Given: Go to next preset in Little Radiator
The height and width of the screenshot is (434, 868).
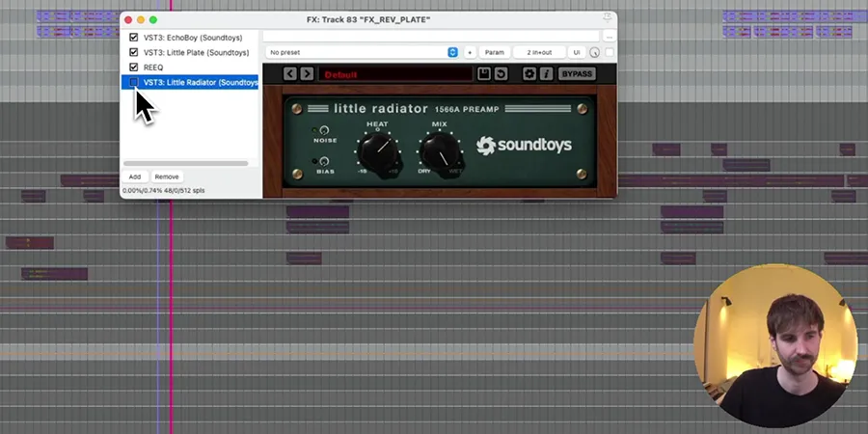Looking at the screenshot, I should click(307, 73).
